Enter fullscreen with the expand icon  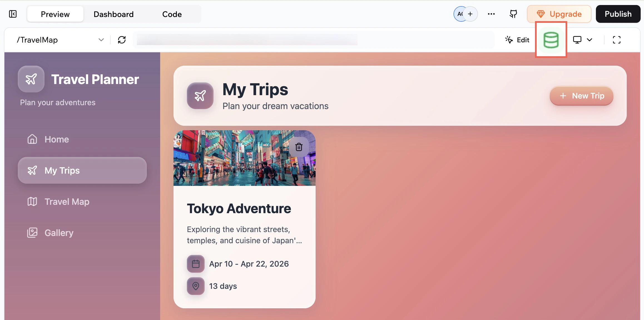pos(616,40)
